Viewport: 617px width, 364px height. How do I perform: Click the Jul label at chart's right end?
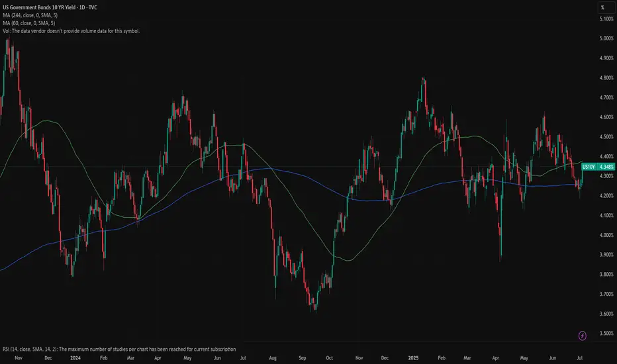(579, 358)
